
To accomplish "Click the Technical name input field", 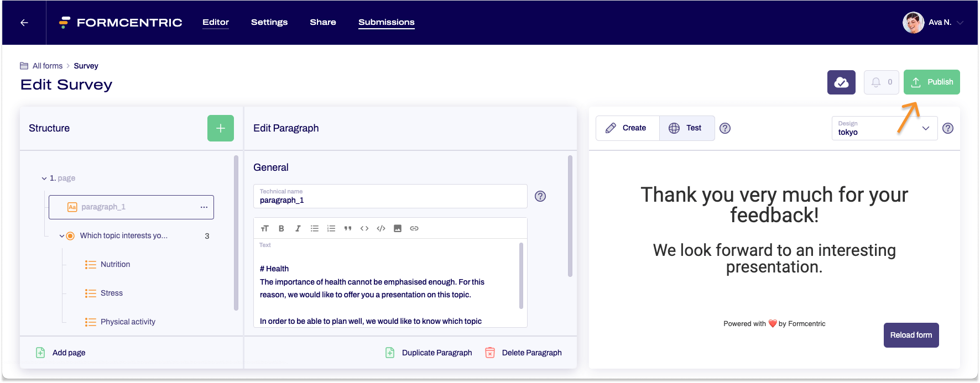I will tap(390, 196).
